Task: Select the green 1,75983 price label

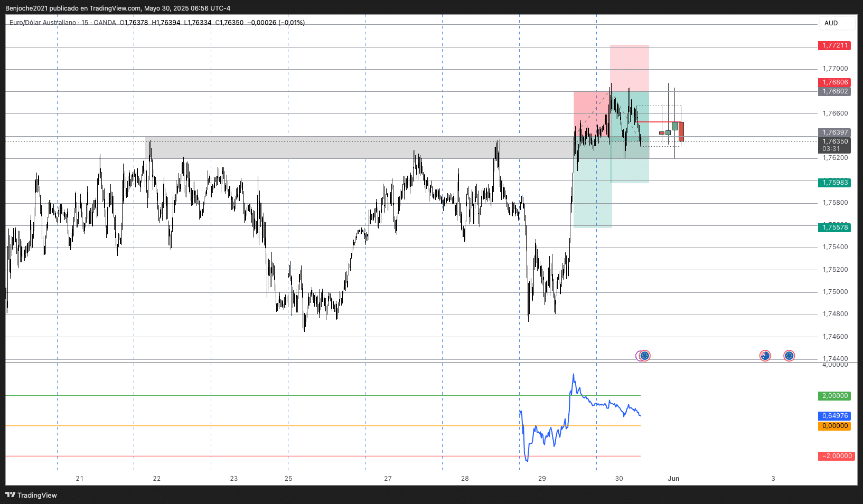Action: 835,183
